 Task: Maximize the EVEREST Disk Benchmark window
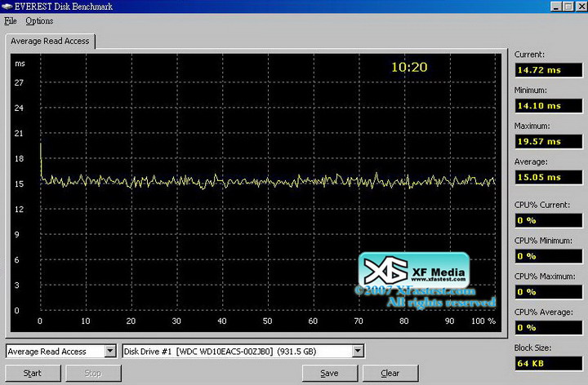pos(568,7)
